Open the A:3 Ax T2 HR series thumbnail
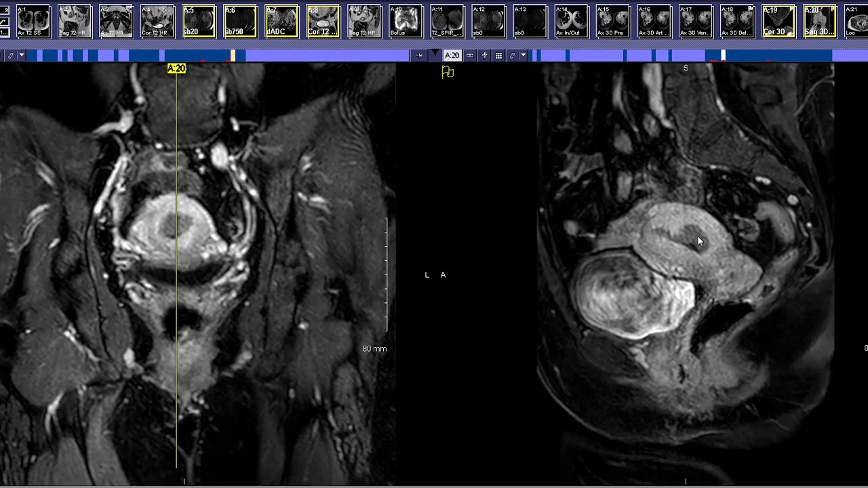Image resolution: width=868 pixels, height=488 pixels. coord(116,21)
